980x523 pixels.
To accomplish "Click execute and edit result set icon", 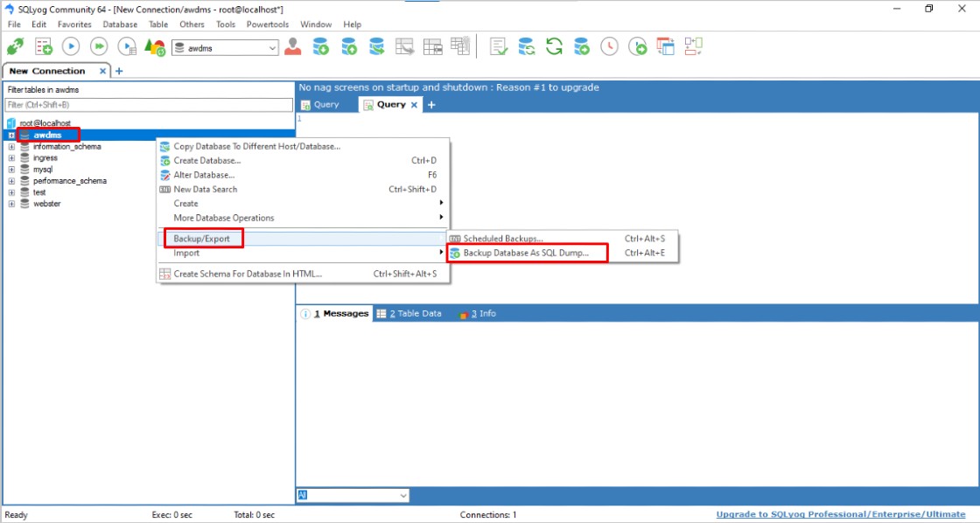I will [127, 47].
